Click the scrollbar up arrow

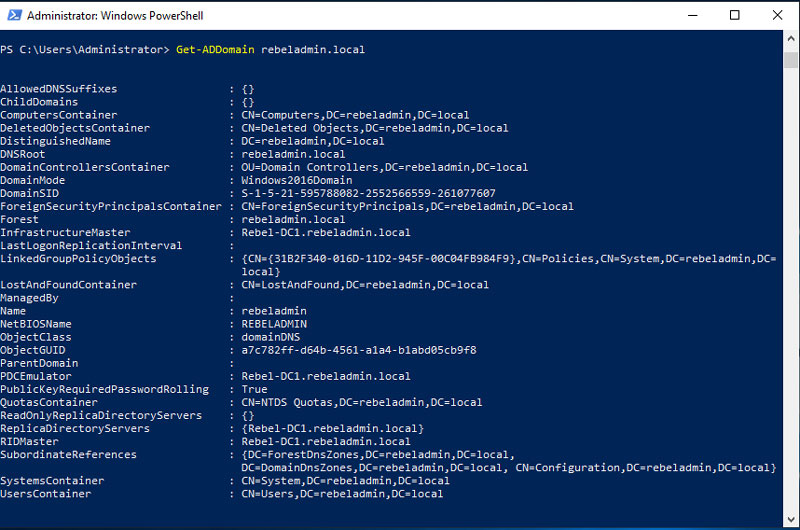(791, 38)
